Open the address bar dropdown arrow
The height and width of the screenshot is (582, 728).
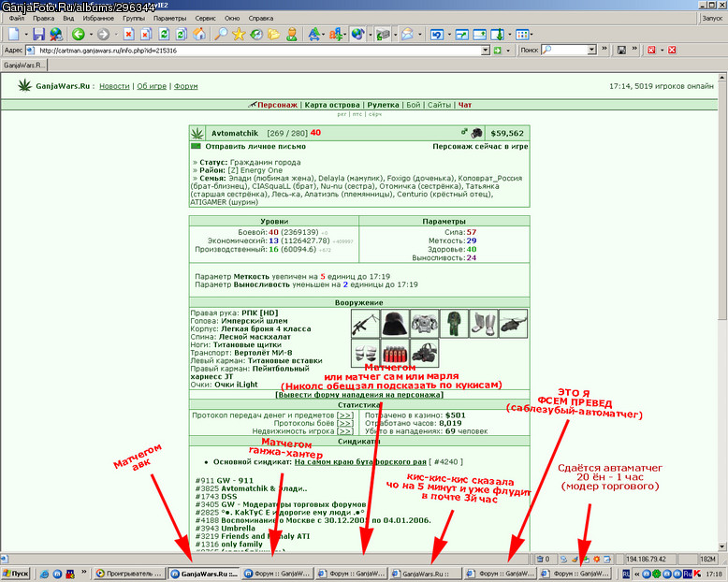486,51
